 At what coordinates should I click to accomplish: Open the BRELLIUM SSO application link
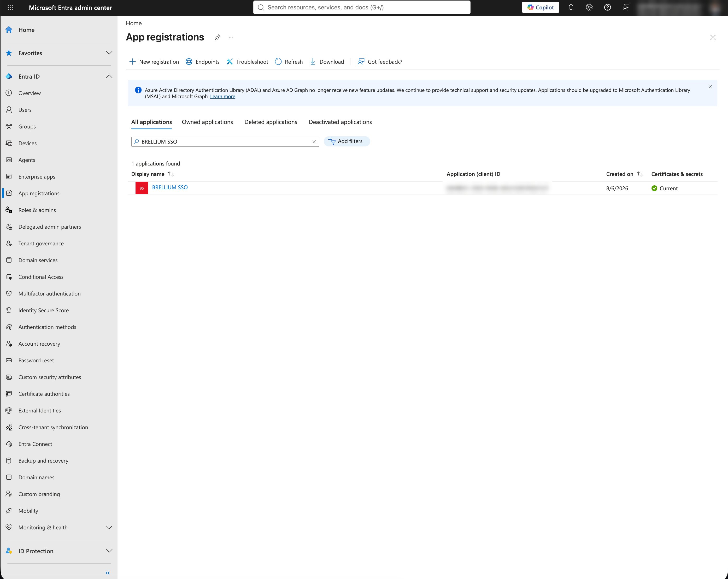[170, 187]
